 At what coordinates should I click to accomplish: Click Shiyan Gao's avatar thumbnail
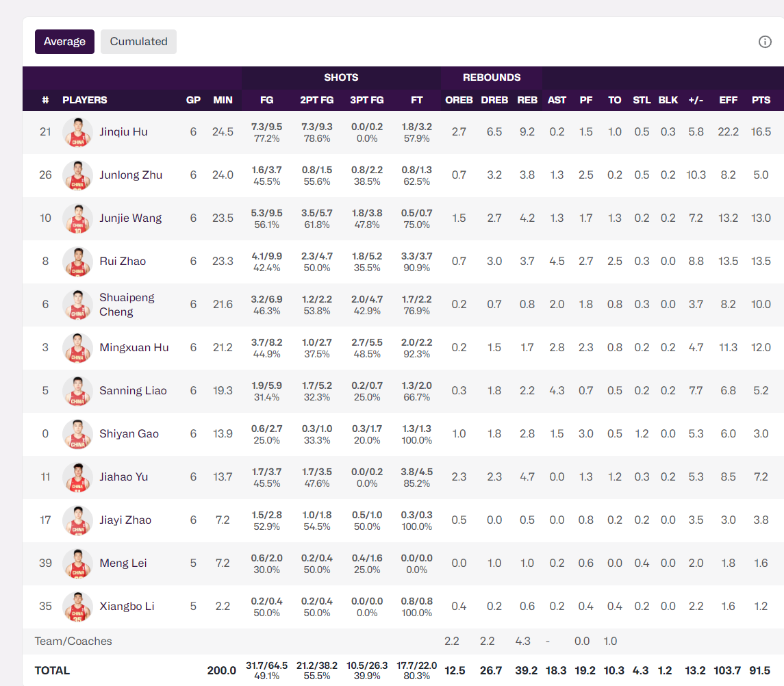pos(77,434)
